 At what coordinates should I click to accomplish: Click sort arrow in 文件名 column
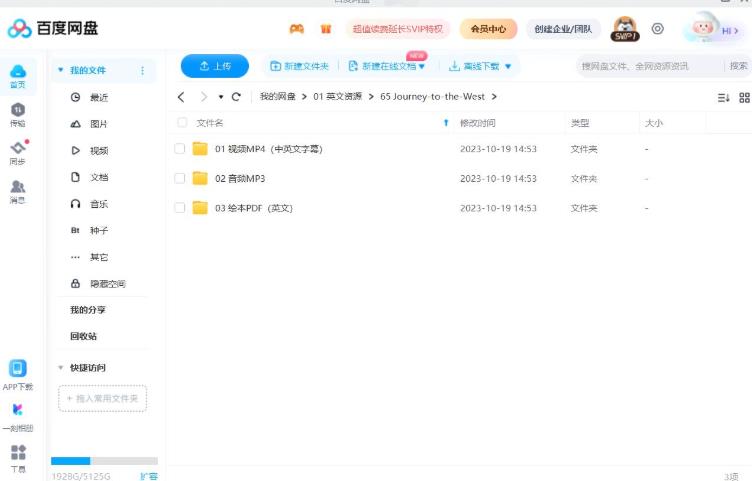(446, 123)
